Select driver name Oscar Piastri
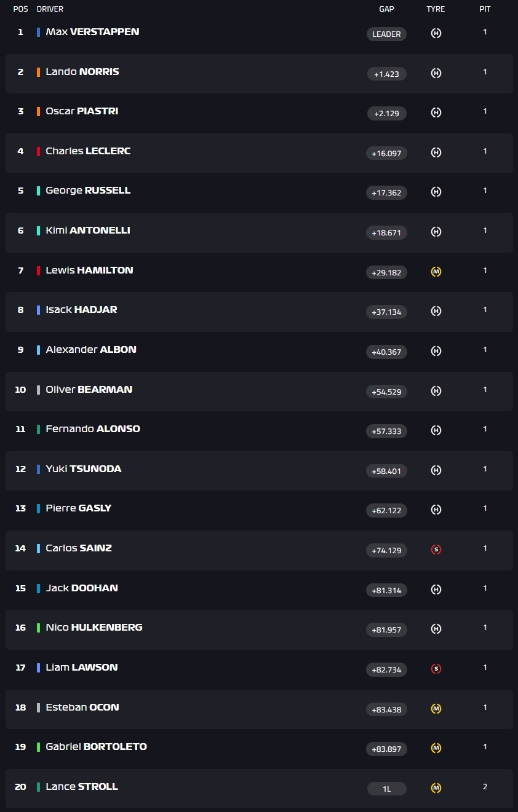Image resolution: width=518 pixels, height=812 pixels. pos(82,111)
